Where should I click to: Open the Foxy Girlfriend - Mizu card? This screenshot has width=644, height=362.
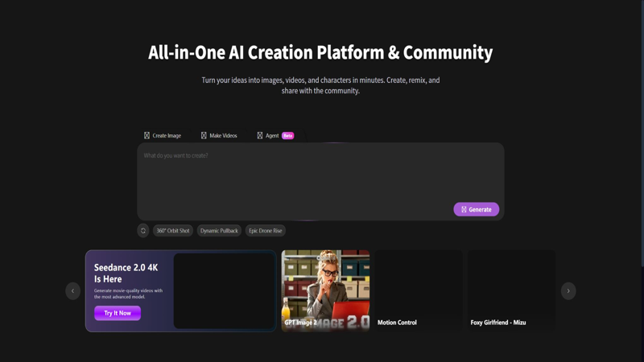pyautogui.click(x=512, y=290)
